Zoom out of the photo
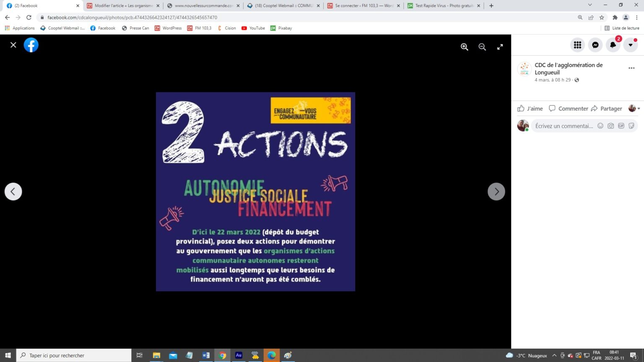 pyautogui.click(x=482, y=47)
